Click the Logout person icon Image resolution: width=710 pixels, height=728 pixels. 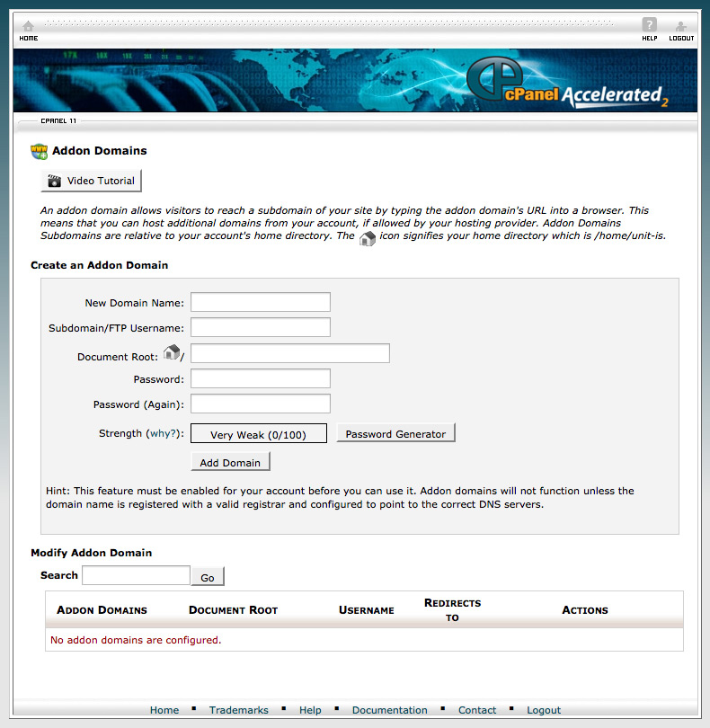pyautogui.click(x=681, y=26)
